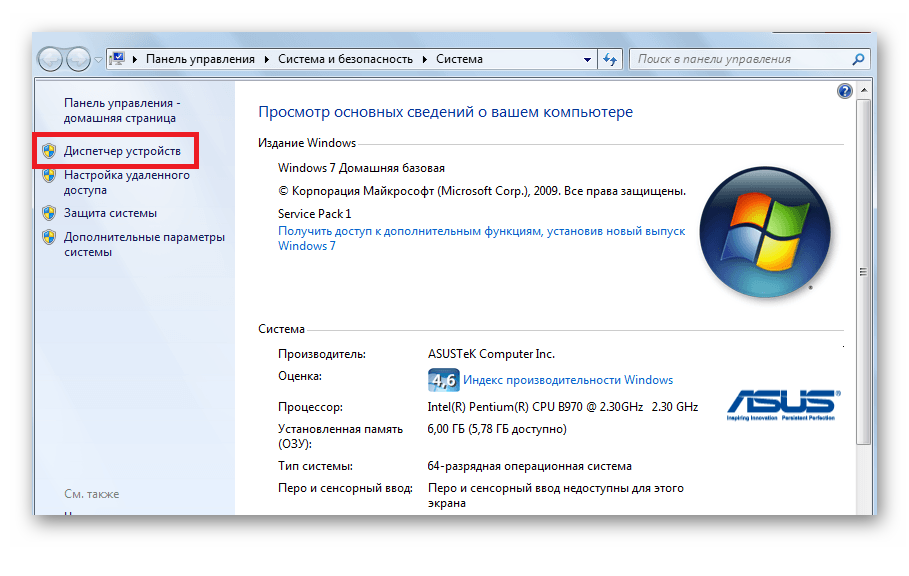The height and width of the screenshot is (576, 909).
Task: Click the Forward navigation arrow button
Action: click(x=78, y=60)
